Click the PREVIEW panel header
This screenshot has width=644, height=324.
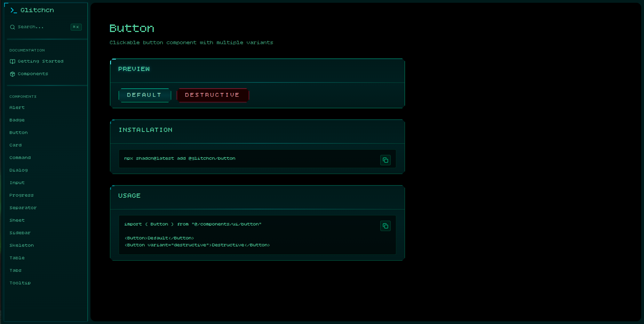coord(134,69)
